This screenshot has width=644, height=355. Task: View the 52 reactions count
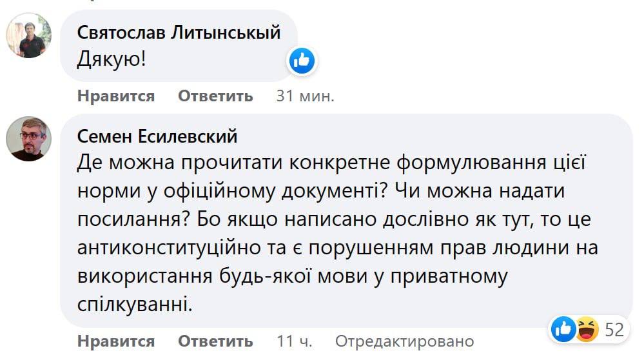tap(614, 330)
